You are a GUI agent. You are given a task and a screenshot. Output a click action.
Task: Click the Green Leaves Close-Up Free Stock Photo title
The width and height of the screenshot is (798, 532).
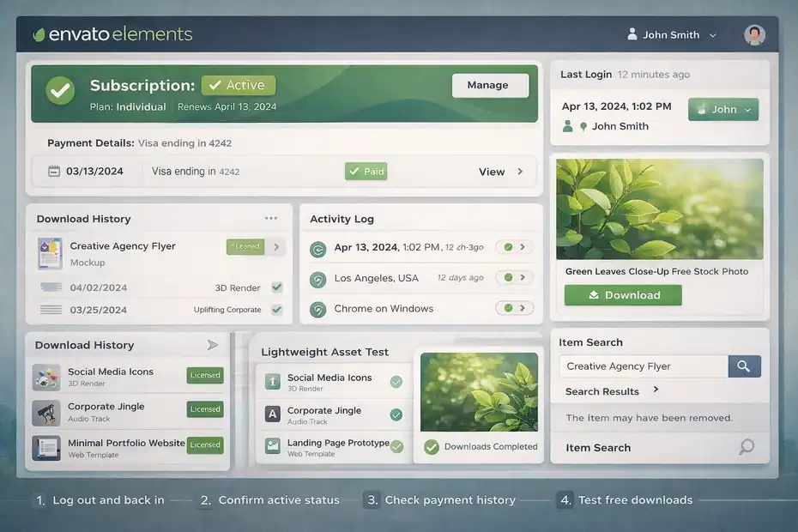[x=656, y=271]
